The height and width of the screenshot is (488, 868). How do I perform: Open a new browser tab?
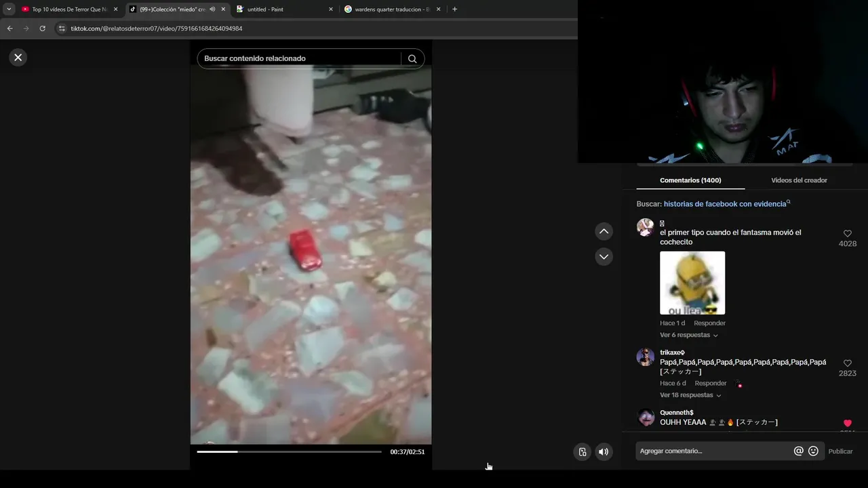click(454, 9)
